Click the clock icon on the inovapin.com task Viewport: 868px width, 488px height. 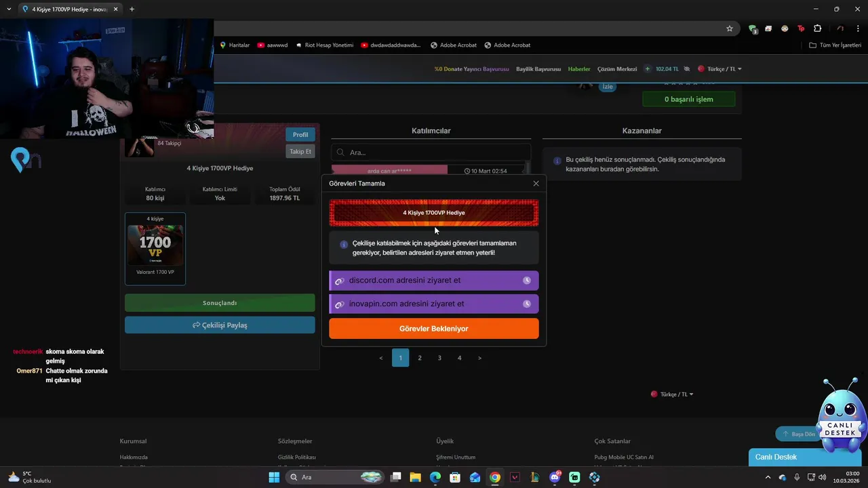[527, 304]
